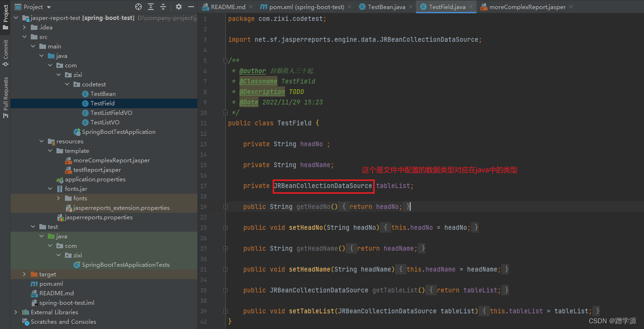This screenshot has width=644, height=329.
Task: Expand the .idea folder
Action: coord(24,28)
